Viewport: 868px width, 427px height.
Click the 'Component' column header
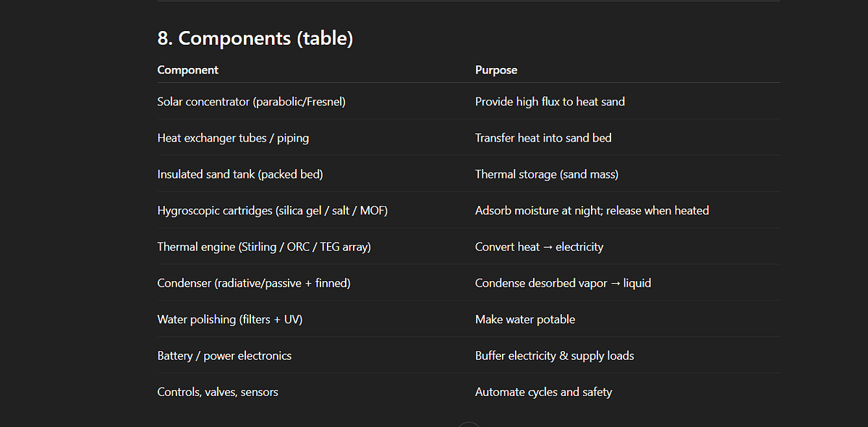pyautogui.click(x=188, y=70)
